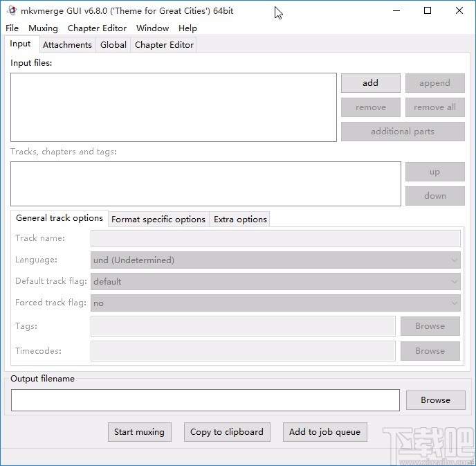476x466 pixels.
Task: Open the Window menu
Action: (x=152, y=28)
